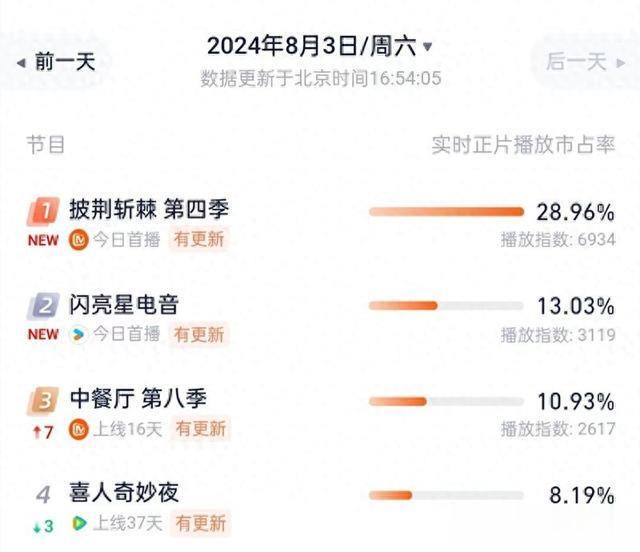Click the 28.96% market share bar

tap(447, 211)
